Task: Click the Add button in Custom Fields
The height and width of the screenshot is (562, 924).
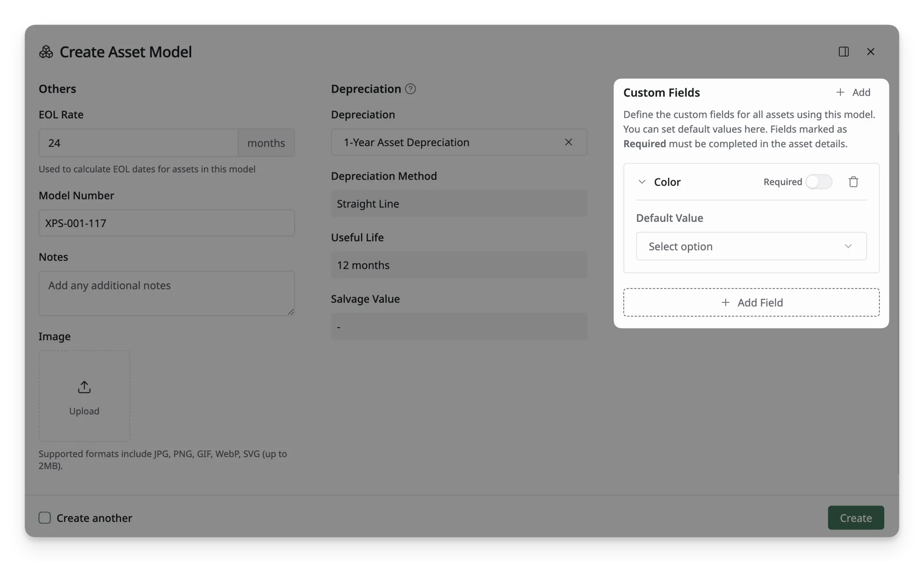Action: 853,92
